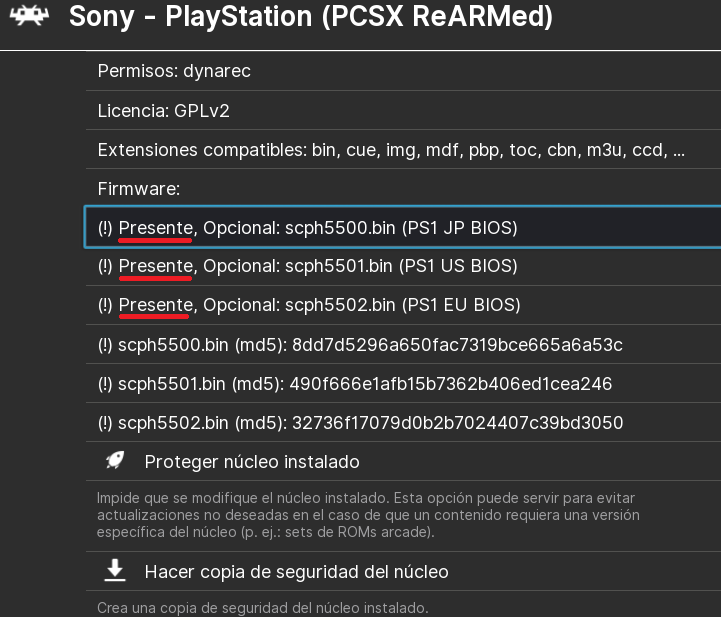Click the Firmware: section label
Image resolution: width=721 pixels, height=617 pixels.
[x=139, y=188]
